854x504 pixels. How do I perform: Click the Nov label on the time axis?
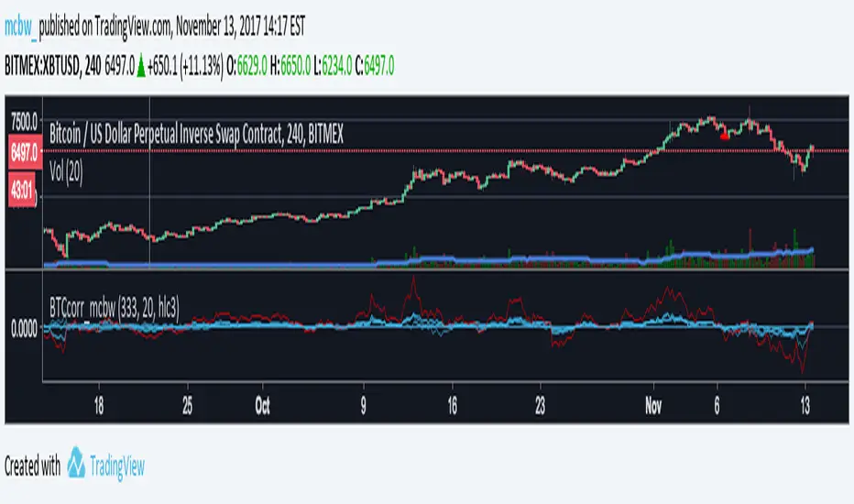click(653, 405)
